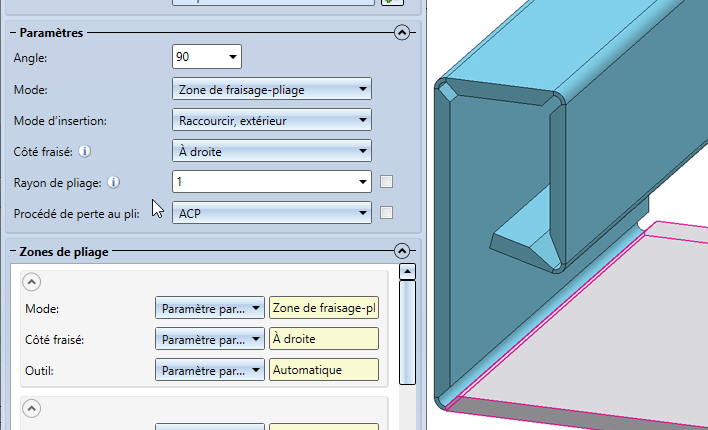The width and height of the screenshot is (708, 430).
Task: Click the Rayon de pliage value field
Action: 272,182
